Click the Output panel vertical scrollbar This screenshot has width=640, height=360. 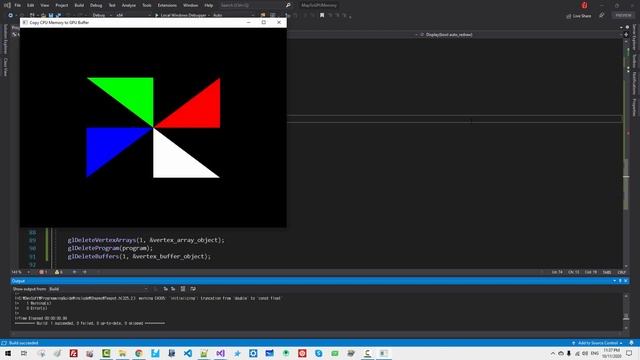[x=626, y=312]
